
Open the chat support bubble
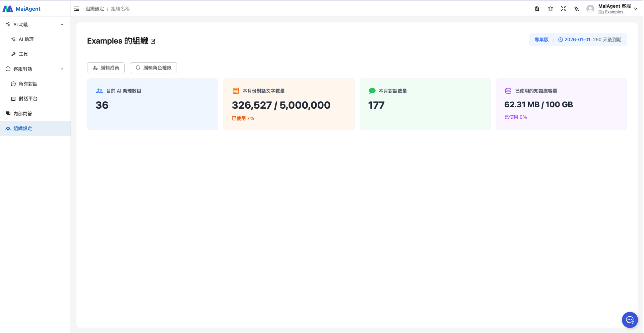pyautogui.click(x=630, y=320)
